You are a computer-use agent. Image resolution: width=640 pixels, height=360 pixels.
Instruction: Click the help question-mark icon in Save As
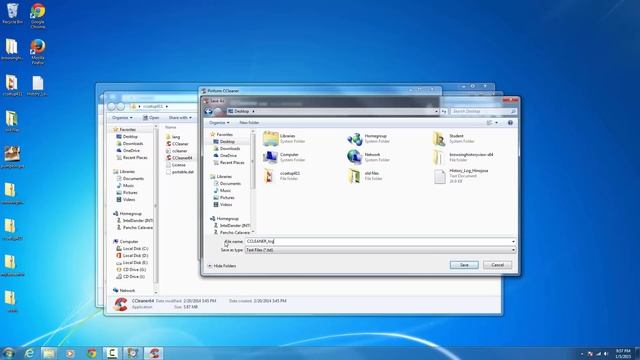click(510, 122)
